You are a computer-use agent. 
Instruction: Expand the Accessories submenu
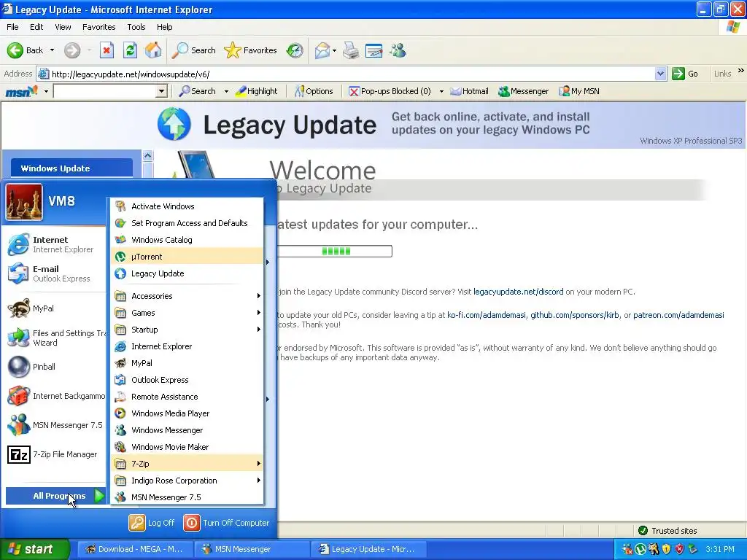[x=187, y=296]
